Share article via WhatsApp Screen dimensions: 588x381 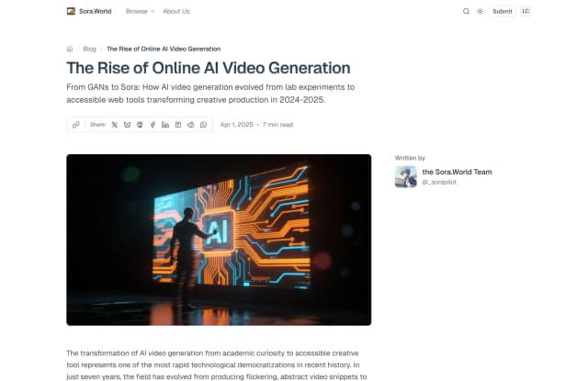[x=203, y=124]
